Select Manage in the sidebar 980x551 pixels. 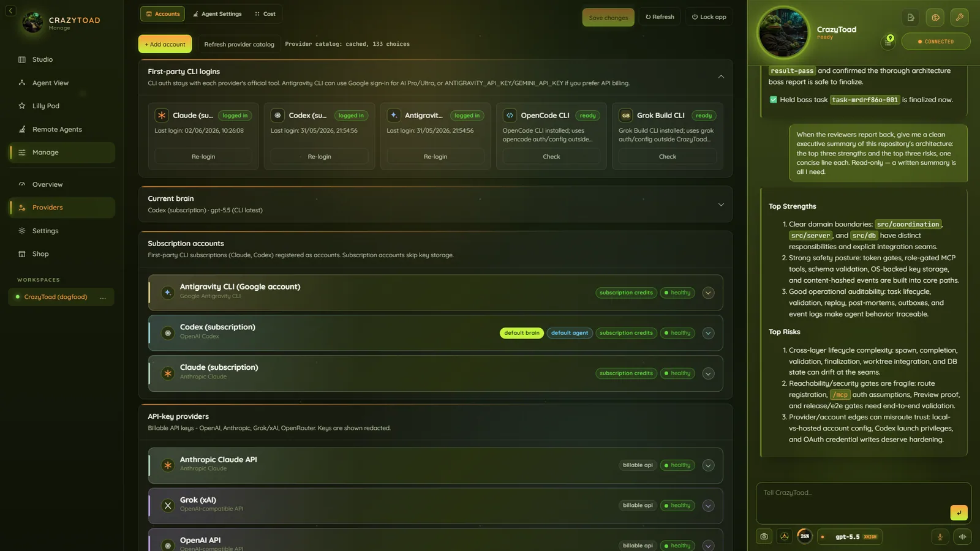[x=61, y=152]
